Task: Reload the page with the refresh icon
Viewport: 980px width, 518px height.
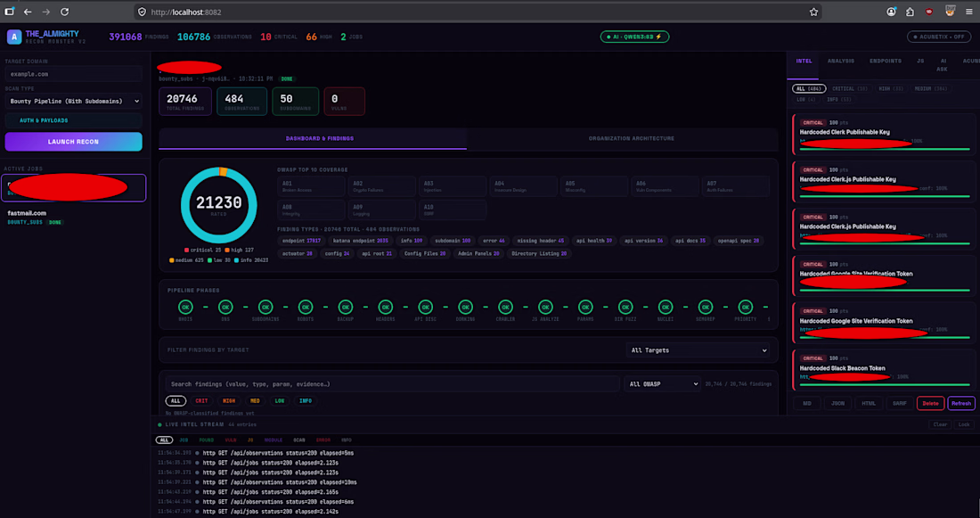Action: tap(64, 12)
